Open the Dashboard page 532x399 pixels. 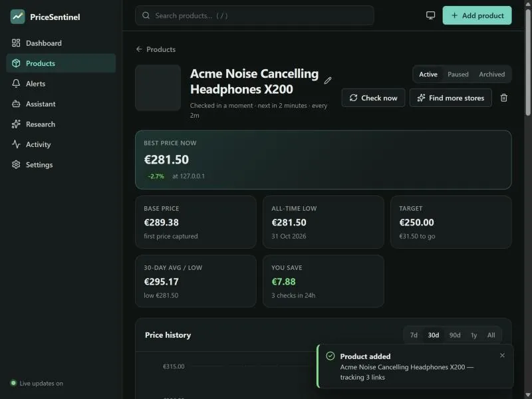pyautogui.click(x=61, y=43)
